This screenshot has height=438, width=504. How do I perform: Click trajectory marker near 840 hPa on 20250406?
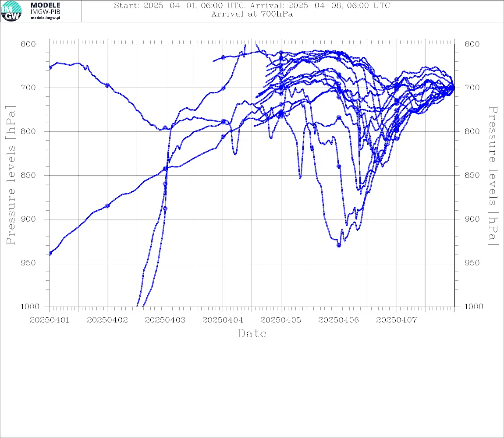339,166
